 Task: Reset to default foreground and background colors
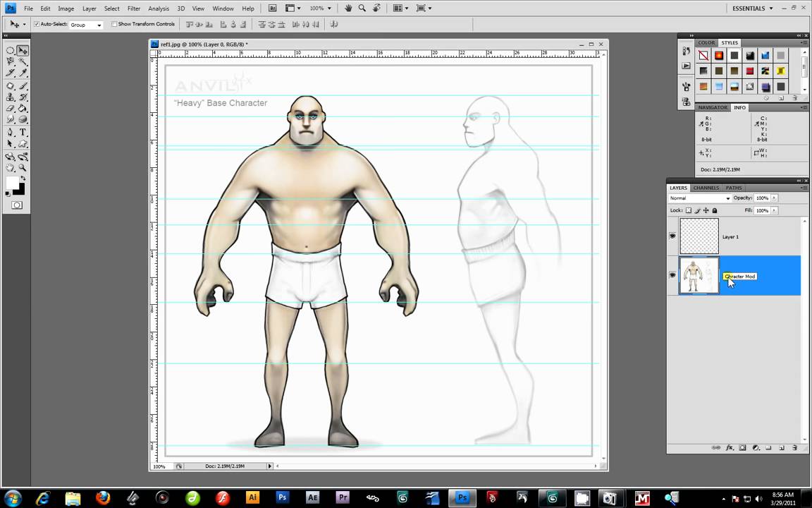7,193
